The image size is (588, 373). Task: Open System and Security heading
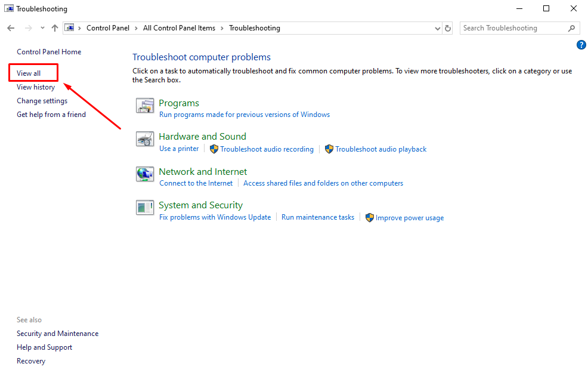(200, 205)
